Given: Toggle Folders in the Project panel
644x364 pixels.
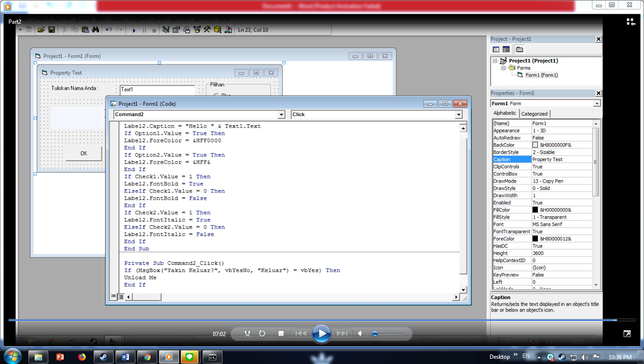Looking at the screenshot, I should point(519,49).
